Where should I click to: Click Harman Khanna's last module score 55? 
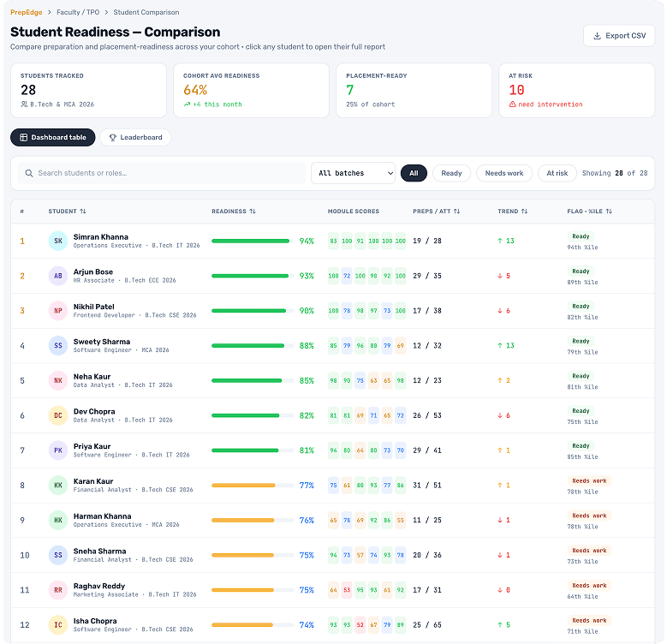(x=400, y=520)
